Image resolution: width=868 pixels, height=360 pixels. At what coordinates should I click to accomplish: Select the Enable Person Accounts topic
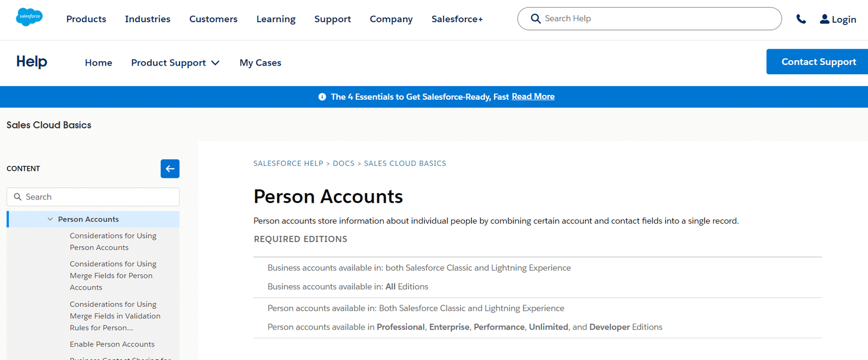click(112, 344)
